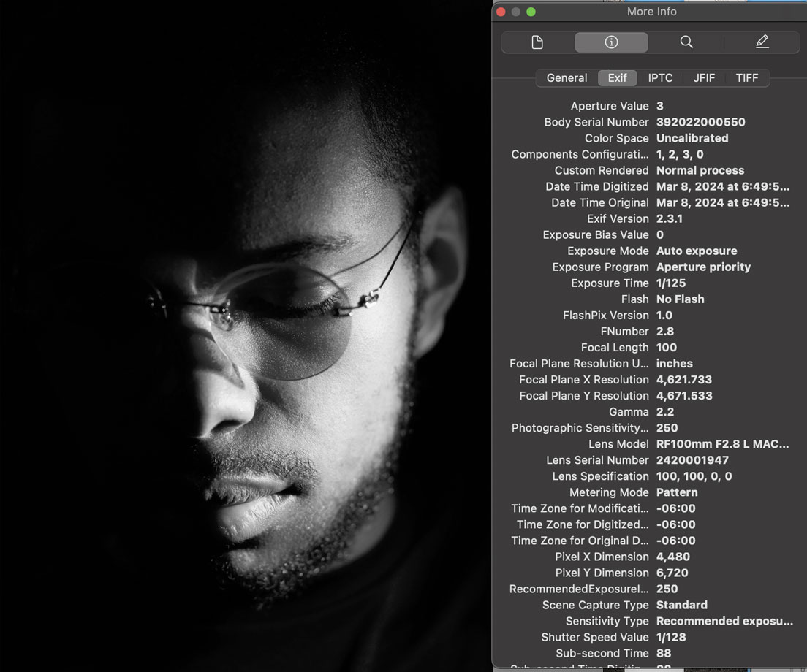
Task: Click Pixel Y Dimension value 6,720
Action: pos(672,573)
